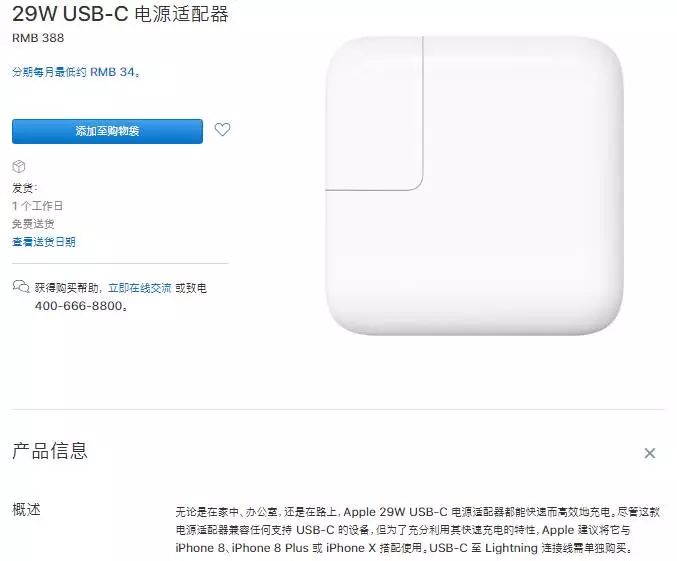
Task: Open the 查看送货日期 delivery date link
Action: pos(44,242)
